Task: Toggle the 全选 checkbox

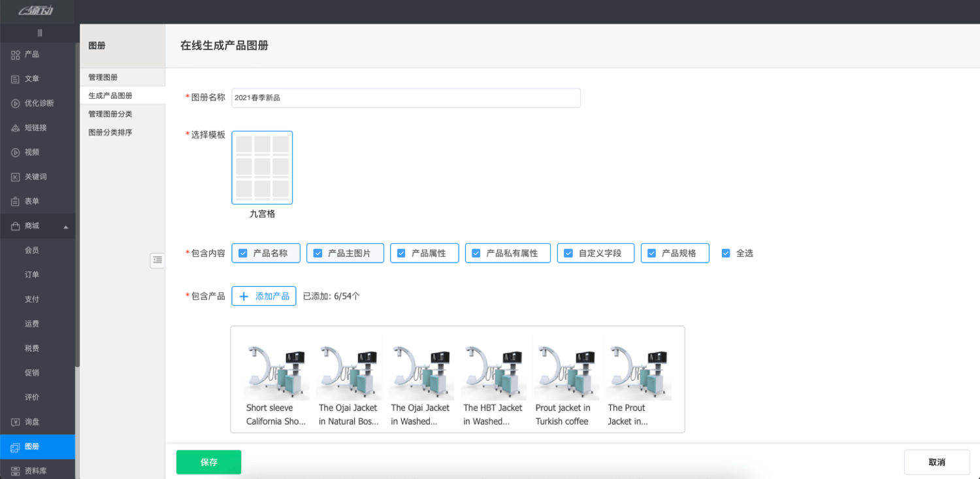Action: (x=726, y=254)
